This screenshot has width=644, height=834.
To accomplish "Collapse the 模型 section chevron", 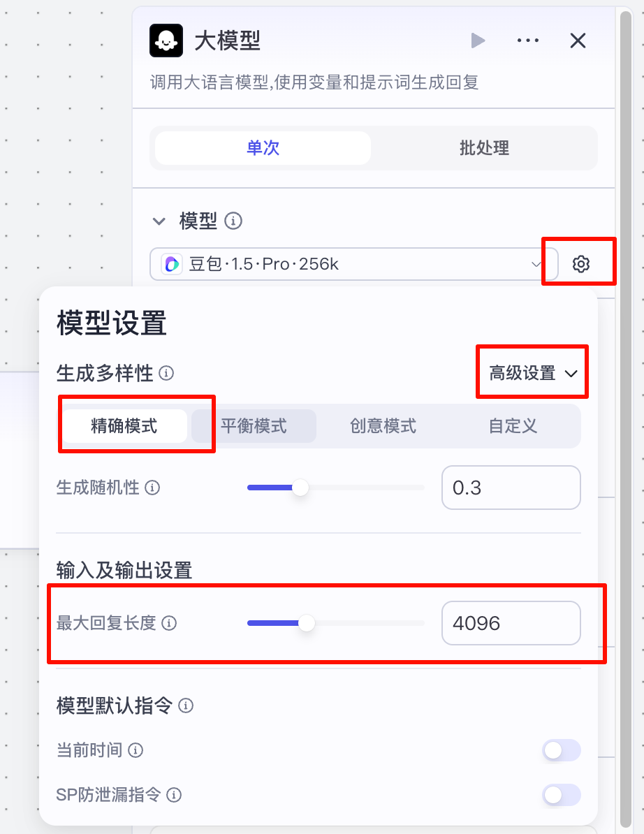I will (x=159, y=221).
